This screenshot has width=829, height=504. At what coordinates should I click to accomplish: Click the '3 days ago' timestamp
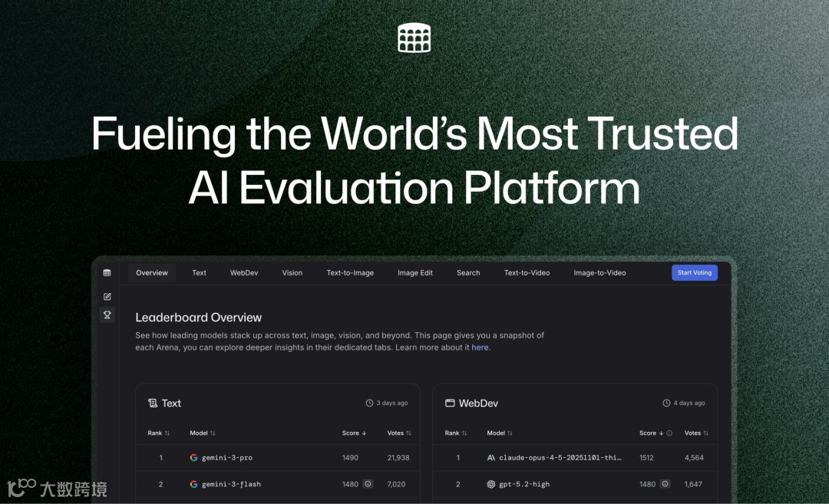(391, 403)
